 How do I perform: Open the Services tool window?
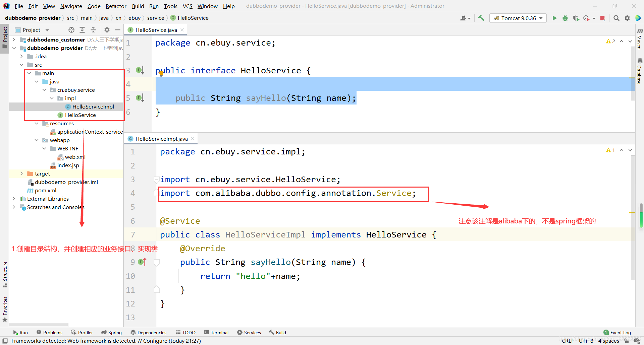[x=249, y=333]
